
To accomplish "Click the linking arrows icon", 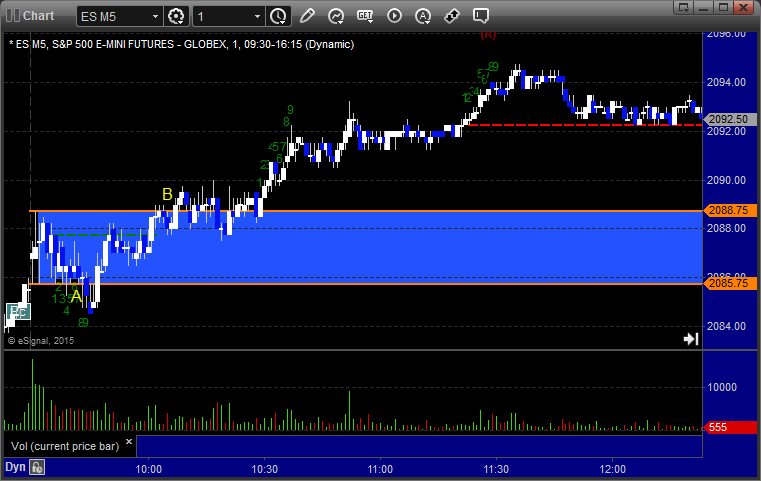I will [452, 16].
